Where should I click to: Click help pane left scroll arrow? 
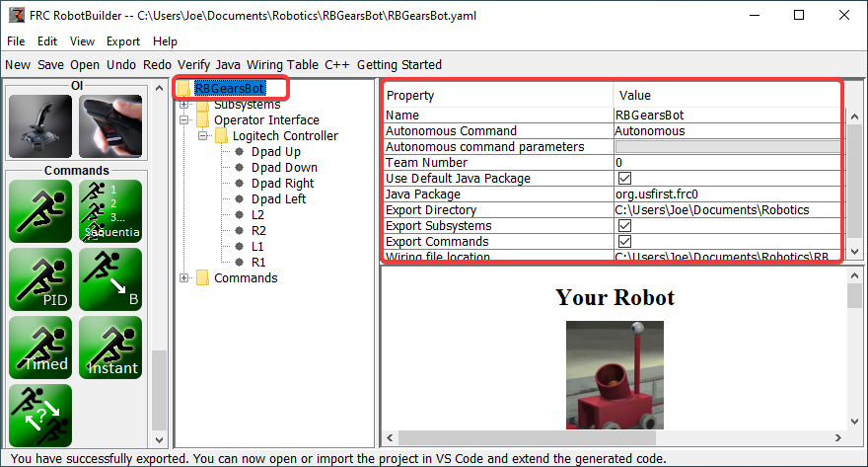coord(390,437)
